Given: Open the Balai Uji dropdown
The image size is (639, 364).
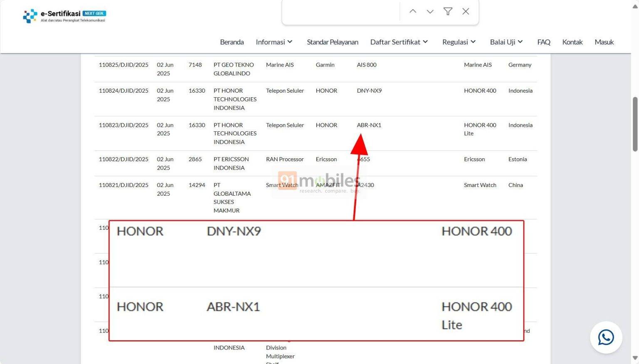Looking at the screenshot, I should click(x=506, y=42).
